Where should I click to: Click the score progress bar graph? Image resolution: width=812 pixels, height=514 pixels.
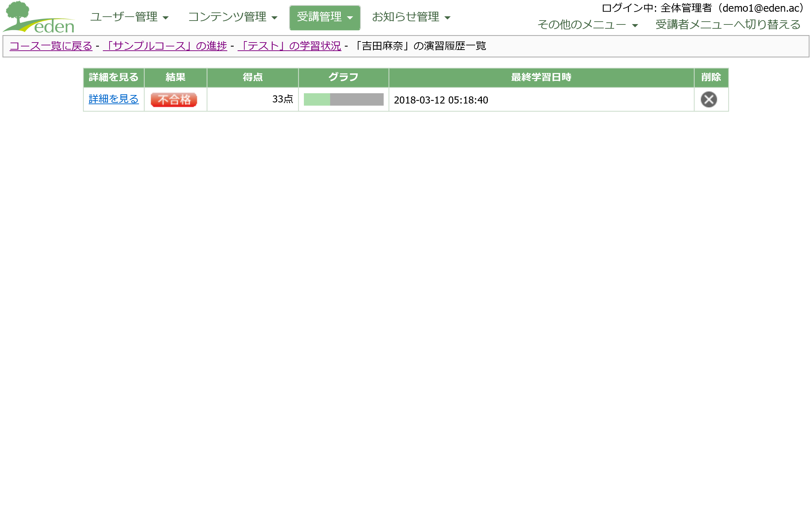click(x=344, y=99)
